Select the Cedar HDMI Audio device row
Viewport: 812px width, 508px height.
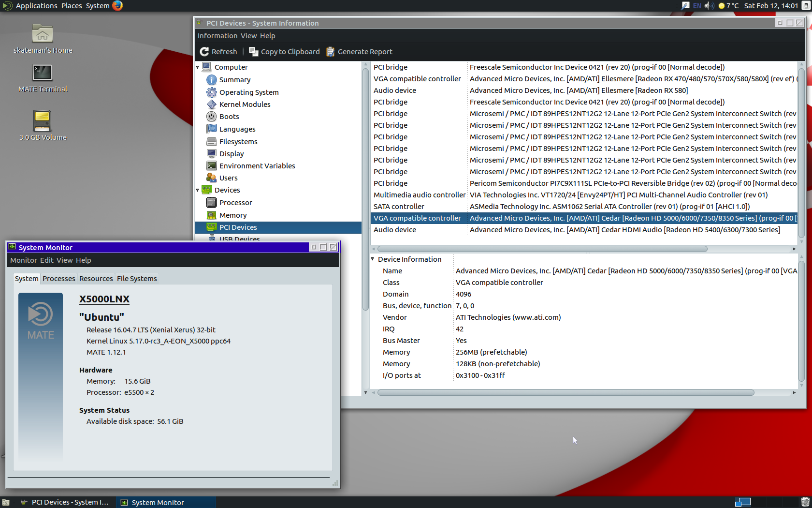click(584, 230)
